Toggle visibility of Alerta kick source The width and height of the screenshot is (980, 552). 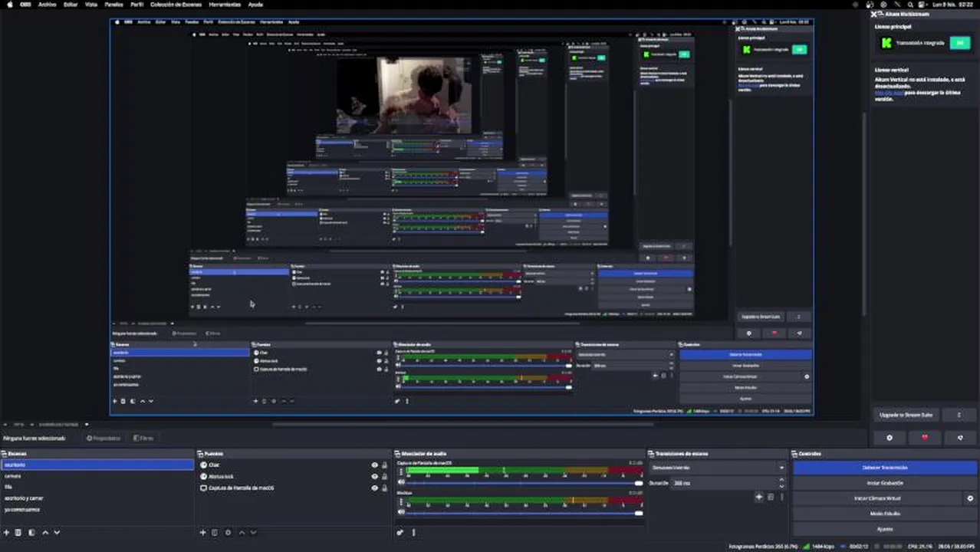[x=374, y=477]
